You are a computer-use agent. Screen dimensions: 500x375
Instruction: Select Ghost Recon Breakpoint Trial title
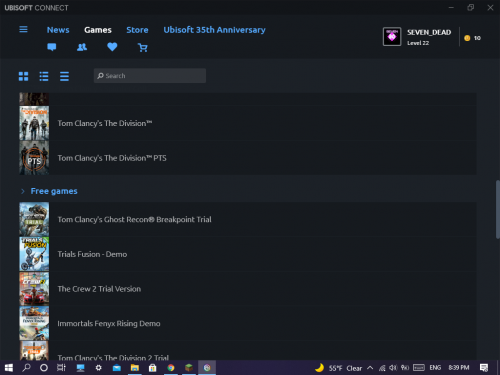coord(134,219)
